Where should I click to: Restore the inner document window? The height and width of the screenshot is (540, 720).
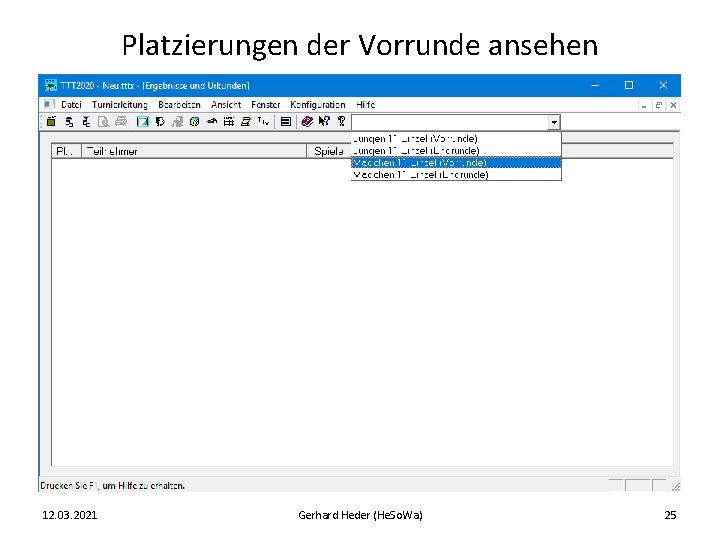point(658,105)
